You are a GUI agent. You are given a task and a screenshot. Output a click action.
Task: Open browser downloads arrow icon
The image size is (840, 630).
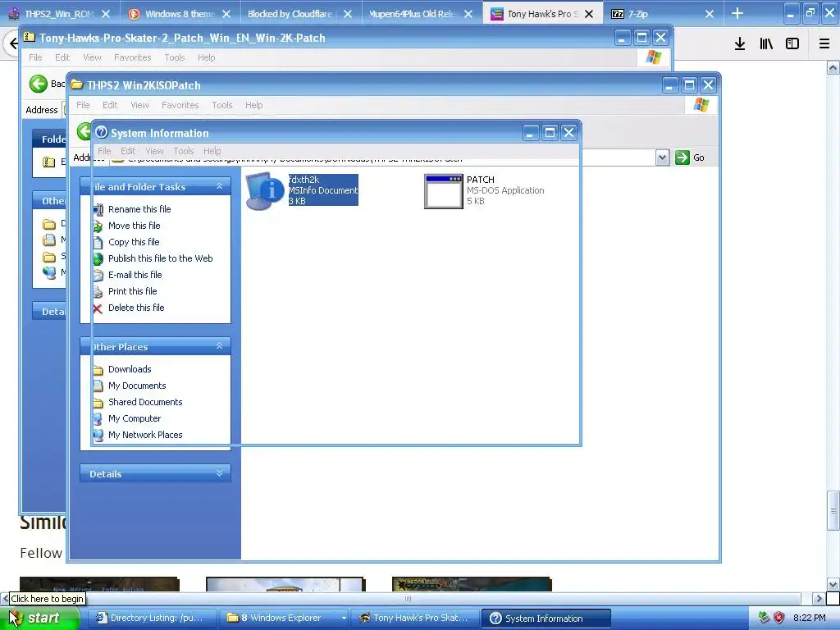(x=740, y=43)
